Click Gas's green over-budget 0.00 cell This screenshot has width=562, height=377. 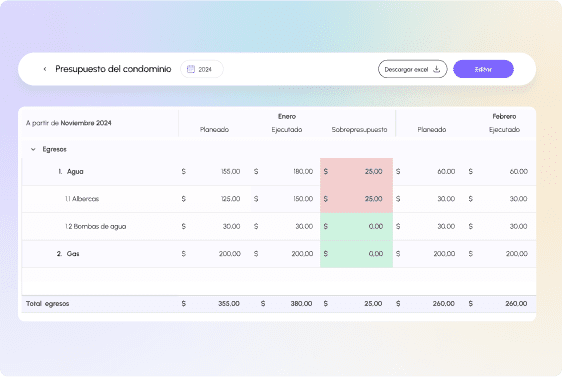[x=356, y=254]
